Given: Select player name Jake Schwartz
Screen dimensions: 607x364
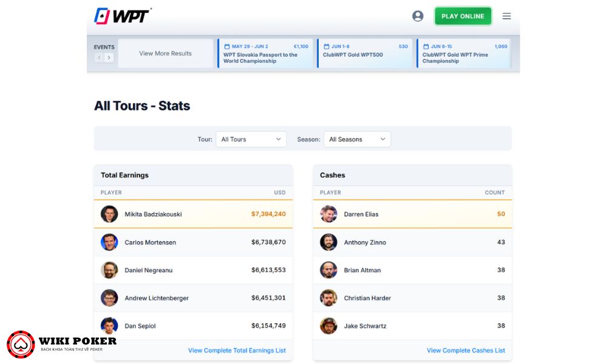Looking at the screenshot, I should pos(365,326).
